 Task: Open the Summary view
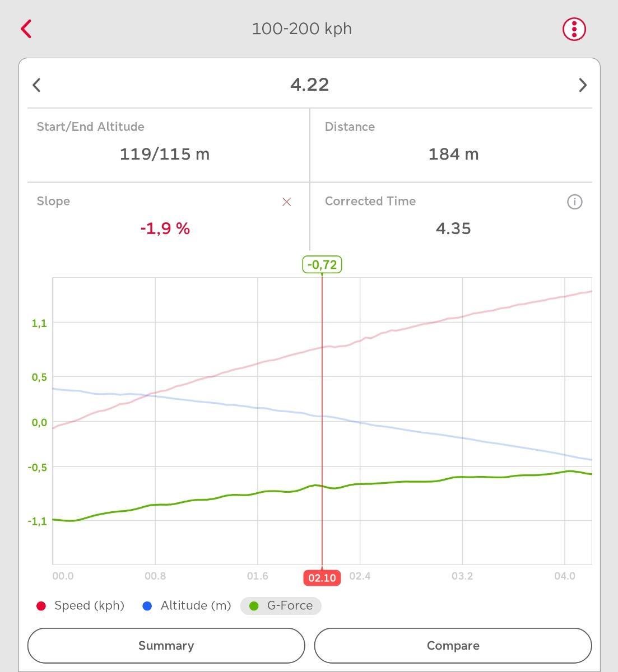(166, 646)
